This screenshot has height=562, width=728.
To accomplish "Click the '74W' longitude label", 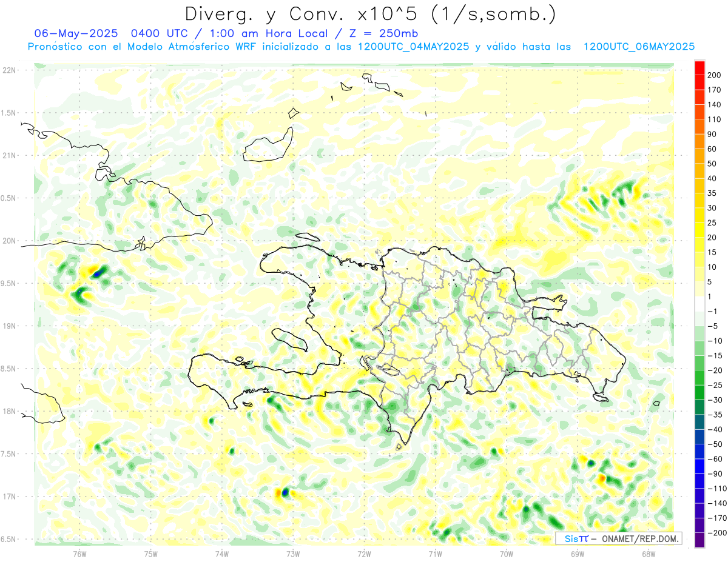I will (x=221, y=554).
